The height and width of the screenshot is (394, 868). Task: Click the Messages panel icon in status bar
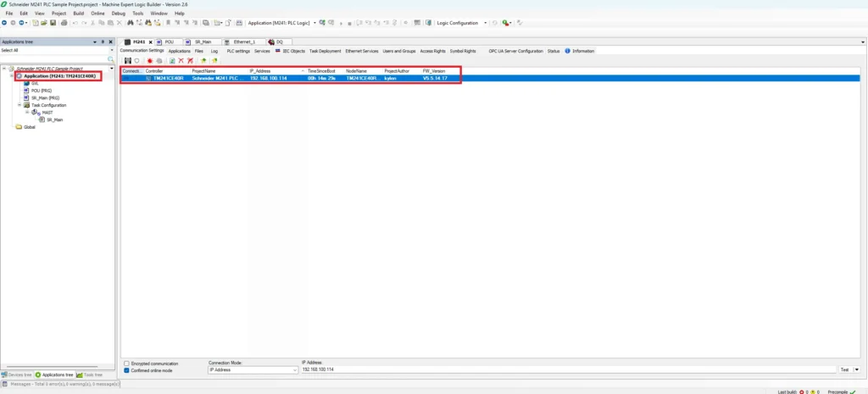[x=5, y=384]
